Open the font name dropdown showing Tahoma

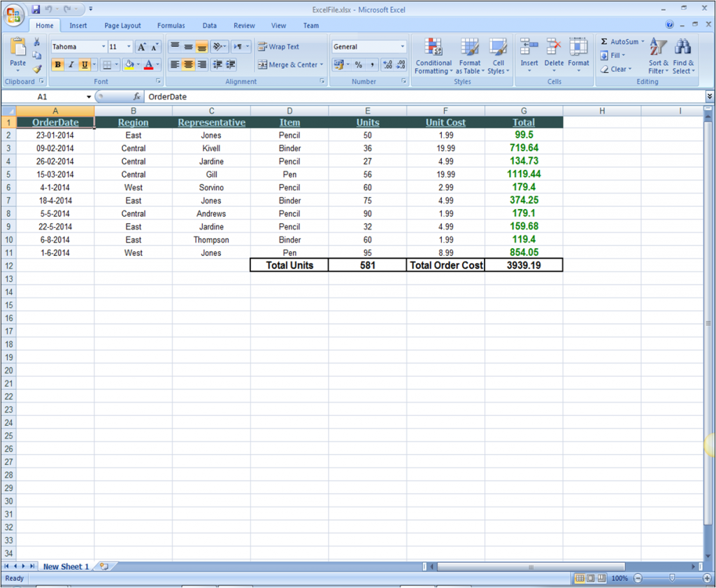pyautogui.click(x=103, y=47)
